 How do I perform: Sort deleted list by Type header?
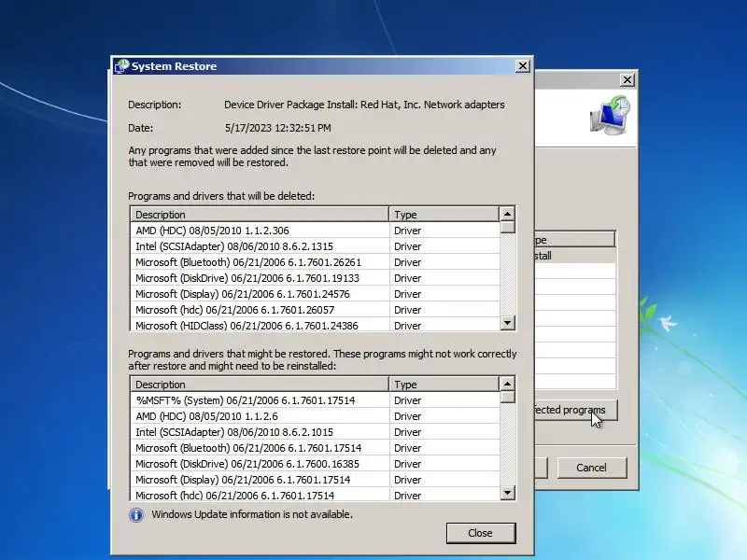pos(444,215)
